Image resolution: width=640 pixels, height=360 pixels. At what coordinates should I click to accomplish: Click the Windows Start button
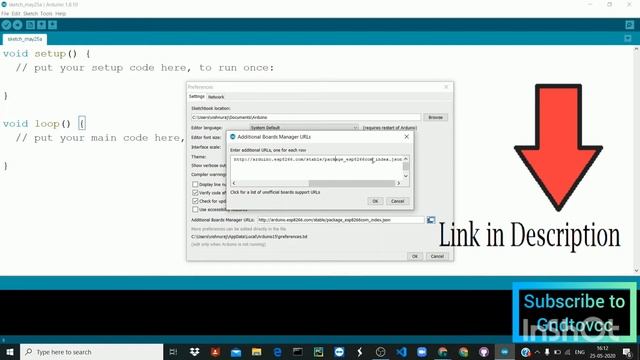click(10, 352)
